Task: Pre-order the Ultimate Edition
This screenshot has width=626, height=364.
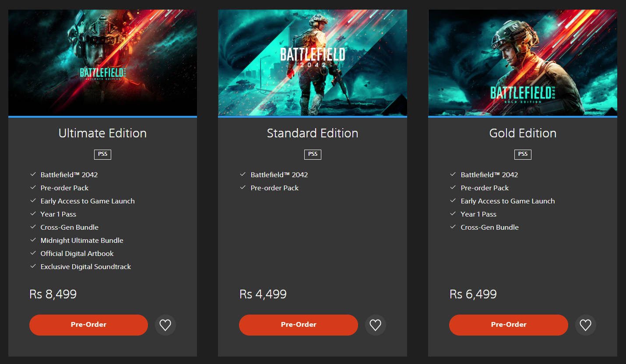Action: point(88,325)
